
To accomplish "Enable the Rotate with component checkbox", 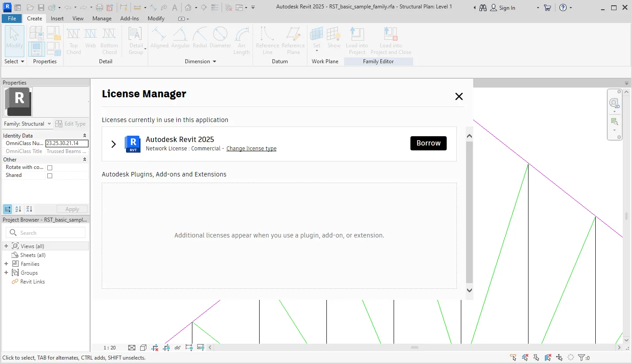I will tap(50, 168).
